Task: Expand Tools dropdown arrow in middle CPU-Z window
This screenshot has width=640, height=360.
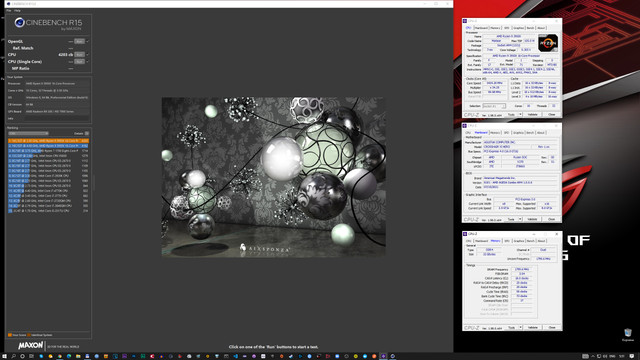Action: [520, 219]
